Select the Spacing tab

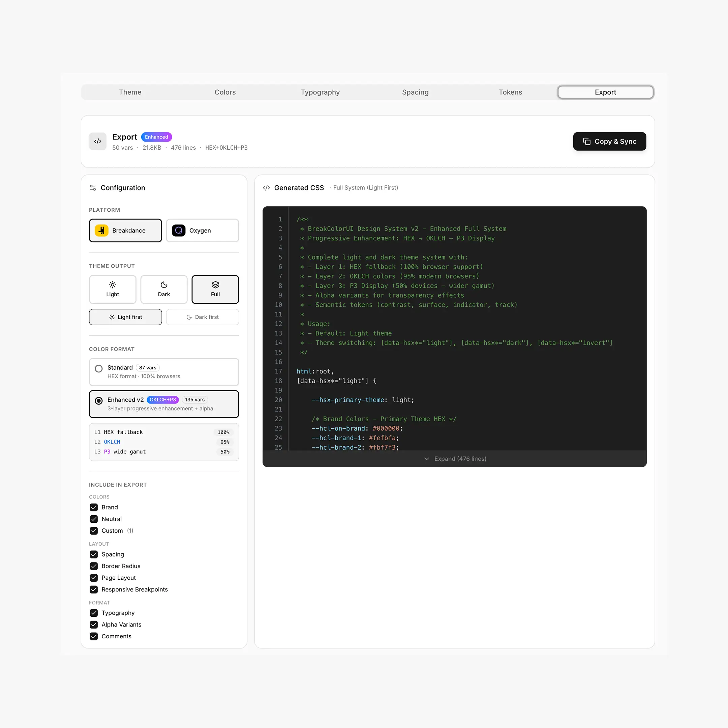click(x=415, y=92)
